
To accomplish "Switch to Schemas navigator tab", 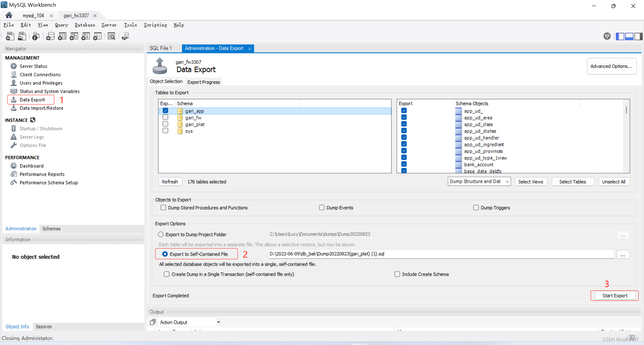I will 51,228.
